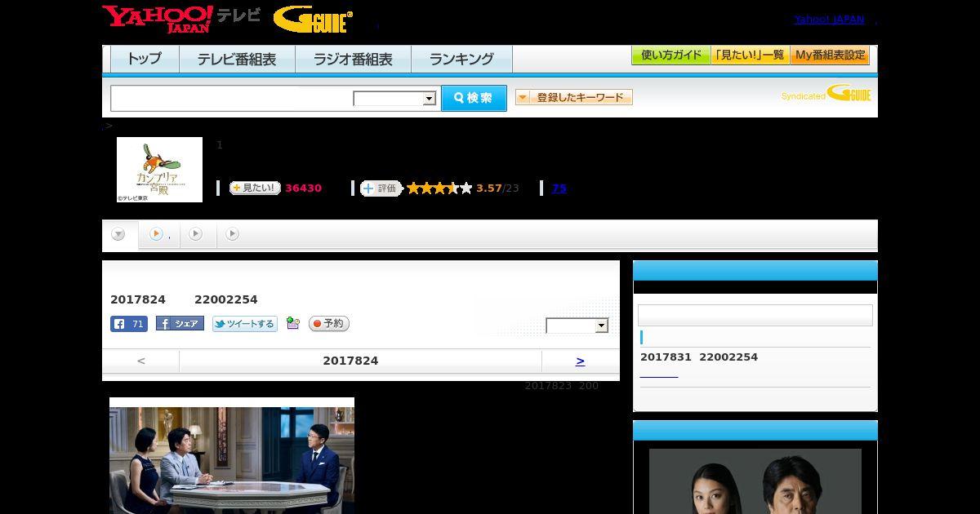Click the ツイートする Twitter button
Image resolution: width=980 pixels, height=514 pixels.
pos(245,324)
